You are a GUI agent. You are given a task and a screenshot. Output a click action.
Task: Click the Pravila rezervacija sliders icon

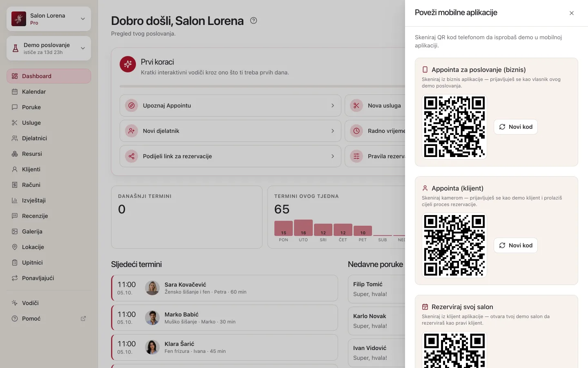pyautogui.click(x=356, y=156)
